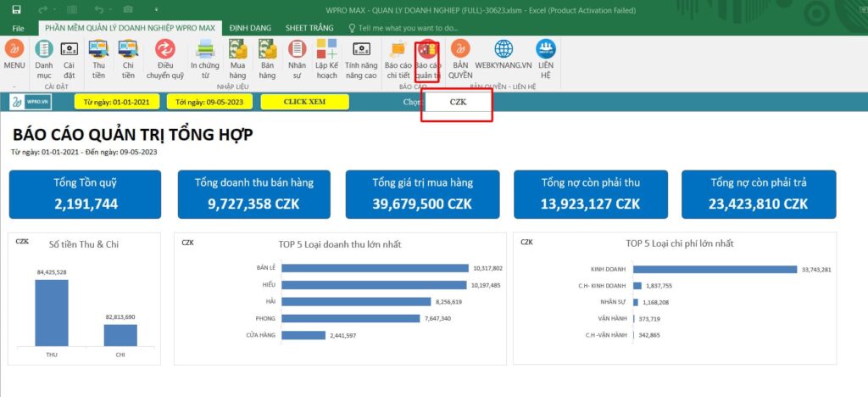Switch to the ĐỊNH DẠNG ribbon tab

coord(249,28)
